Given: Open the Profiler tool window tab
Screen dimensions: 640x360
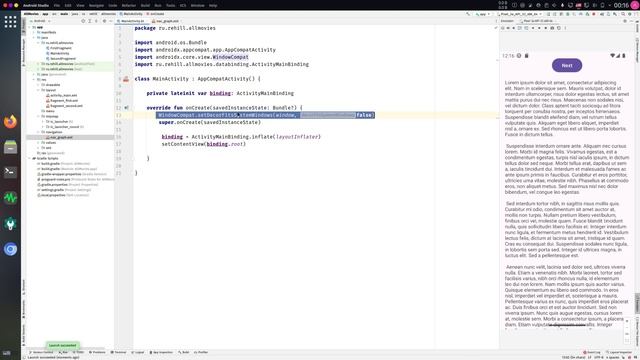Looking at the screenshot, I should [201, 352].
